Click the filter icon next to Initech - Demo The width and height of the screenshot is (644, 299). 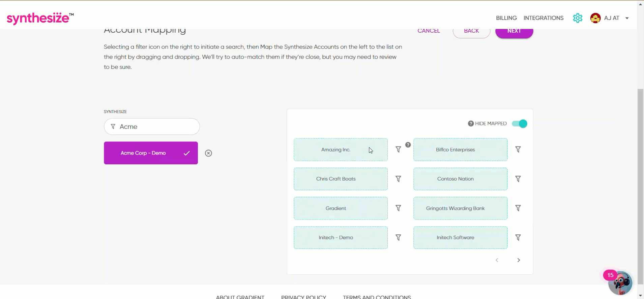point(398,238)
